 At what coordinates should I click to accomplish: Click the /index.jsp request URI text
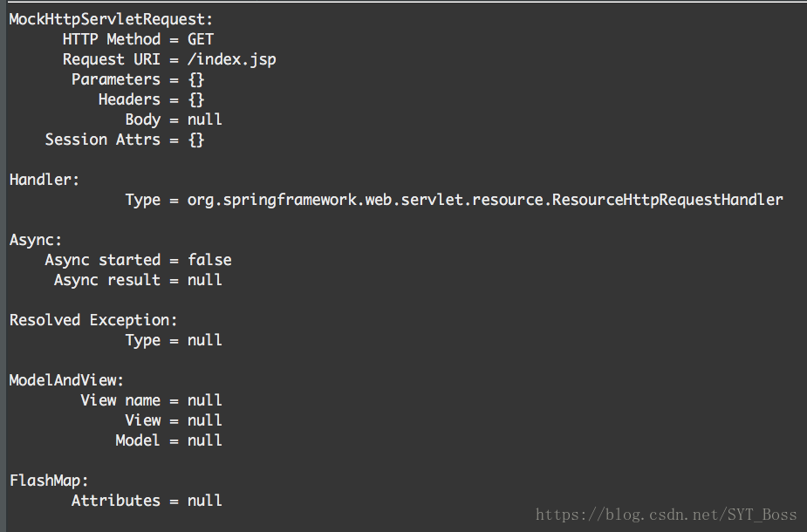(231, 59)
